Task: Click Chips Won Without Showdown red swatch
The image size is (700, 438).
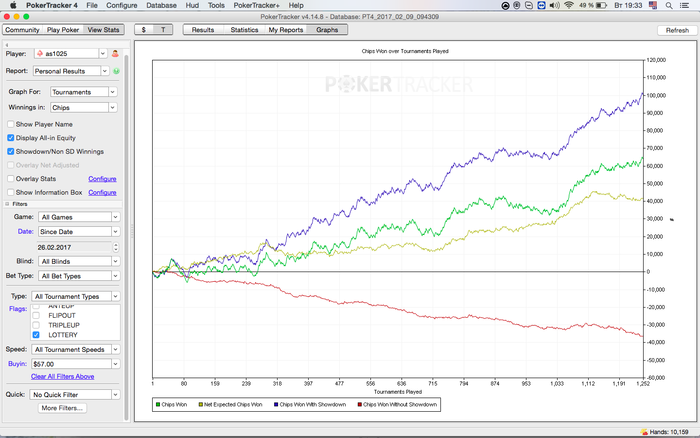Action: (359, 405)
